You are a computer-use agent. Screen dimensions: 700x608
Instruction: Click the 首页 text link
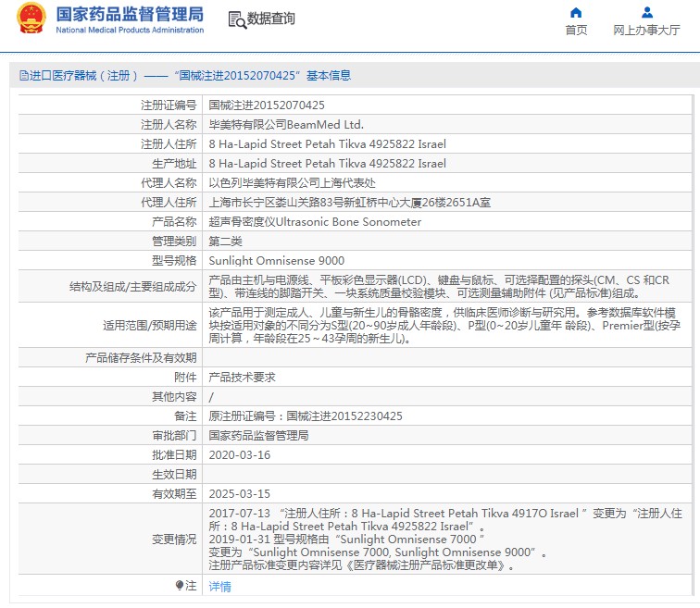pyautogui.click(x=576, y=30)
